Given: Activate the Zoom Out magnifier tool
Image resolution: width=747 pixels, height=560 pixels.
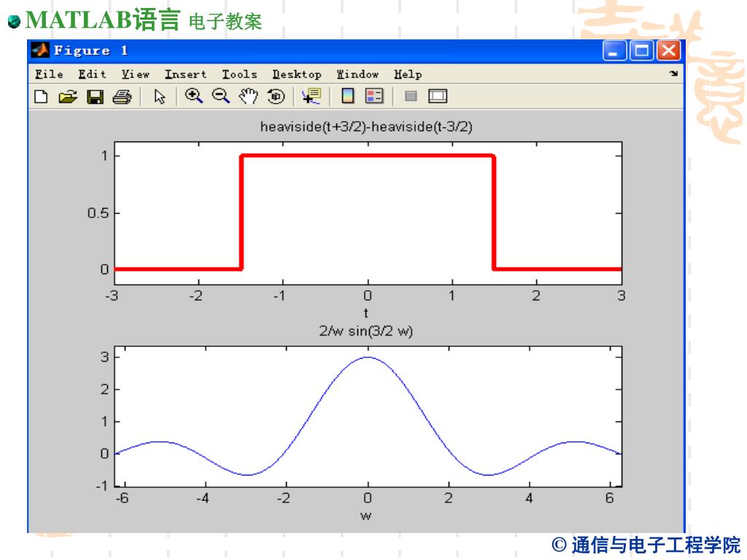Looking at the screenshot, I should tap(220, 96).
